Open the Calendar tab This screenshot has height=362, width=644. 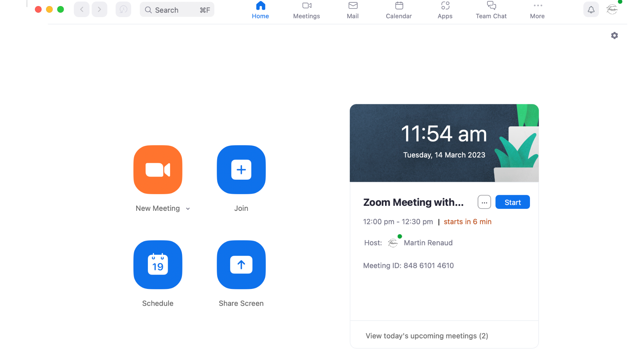point(399,10)
